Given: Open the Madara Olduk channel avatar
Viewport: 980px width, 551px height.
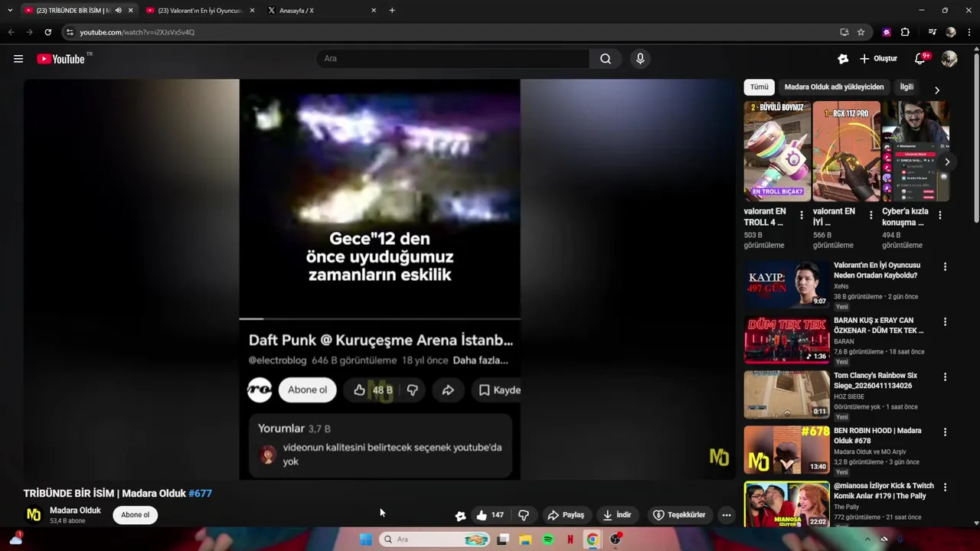Looking at the screenshot, I should point(34,515).
